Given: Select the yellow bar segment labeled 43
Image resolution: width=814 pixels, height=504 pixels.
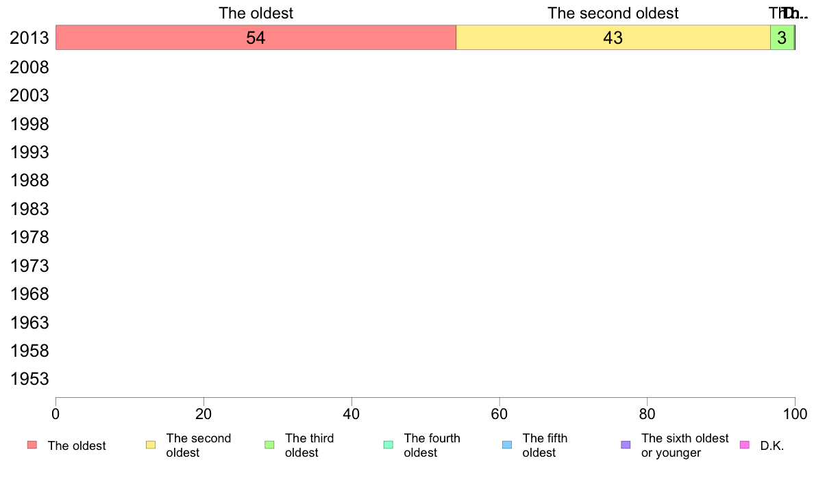Looking at the screenshot, I should click(x=613, y=38).
